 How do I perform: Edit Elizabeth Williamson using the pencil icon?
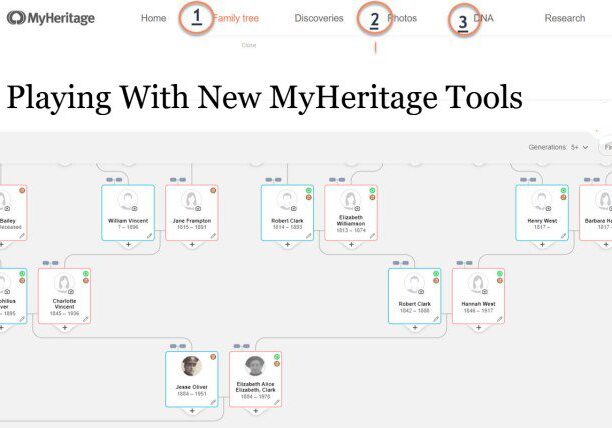click(x=372, y=236)
